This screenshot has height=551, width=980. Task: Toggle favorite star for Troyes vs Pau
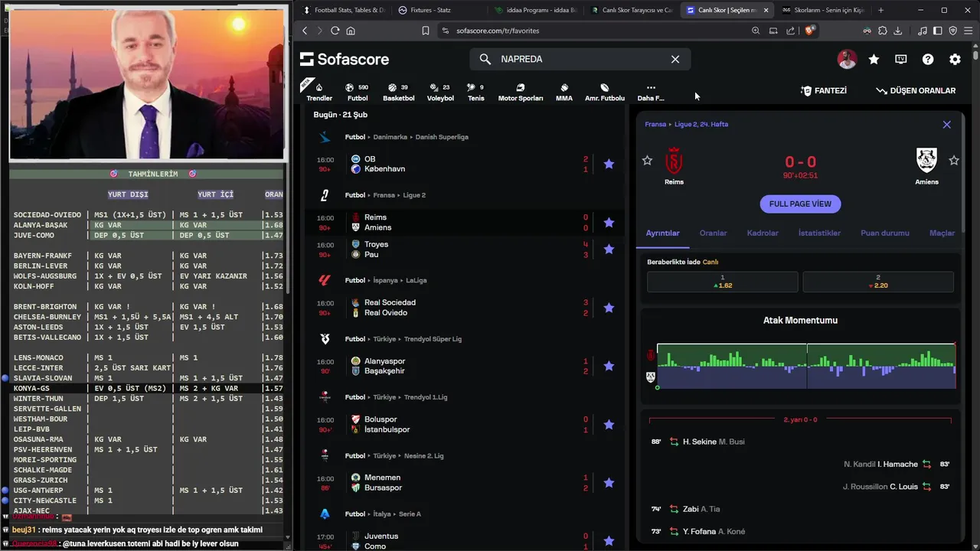609,249
